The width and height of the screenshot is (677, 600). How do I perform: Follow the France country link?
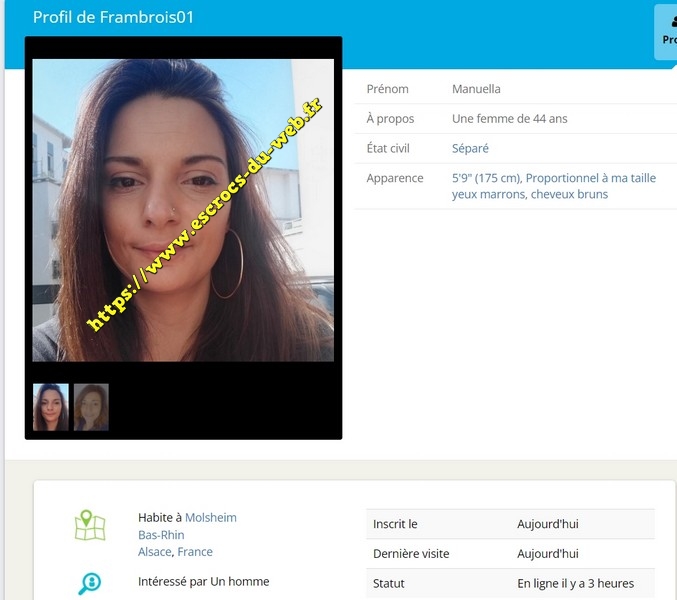pyautogui.click(x=195, y=552)
